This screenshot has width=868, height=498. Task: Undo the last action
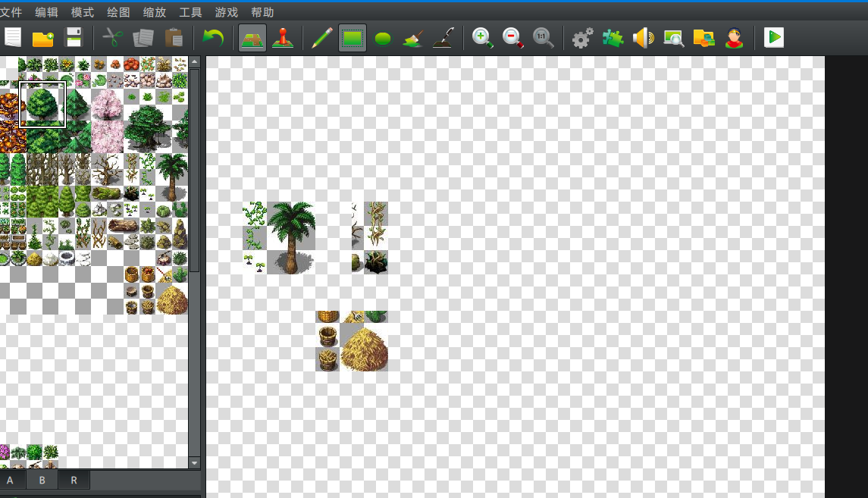tap(212, 38)
